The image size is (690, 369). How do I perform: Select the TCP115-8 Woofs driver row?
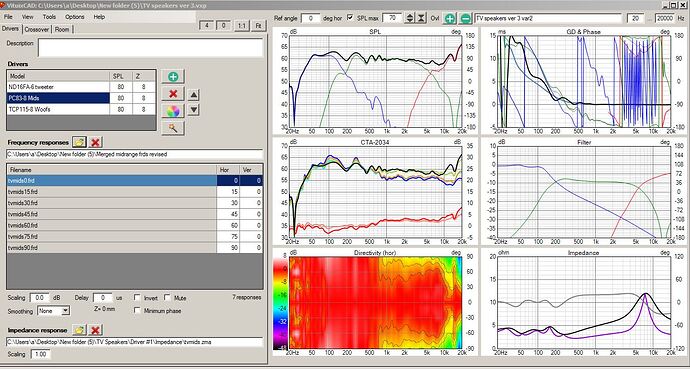(81, 110)
